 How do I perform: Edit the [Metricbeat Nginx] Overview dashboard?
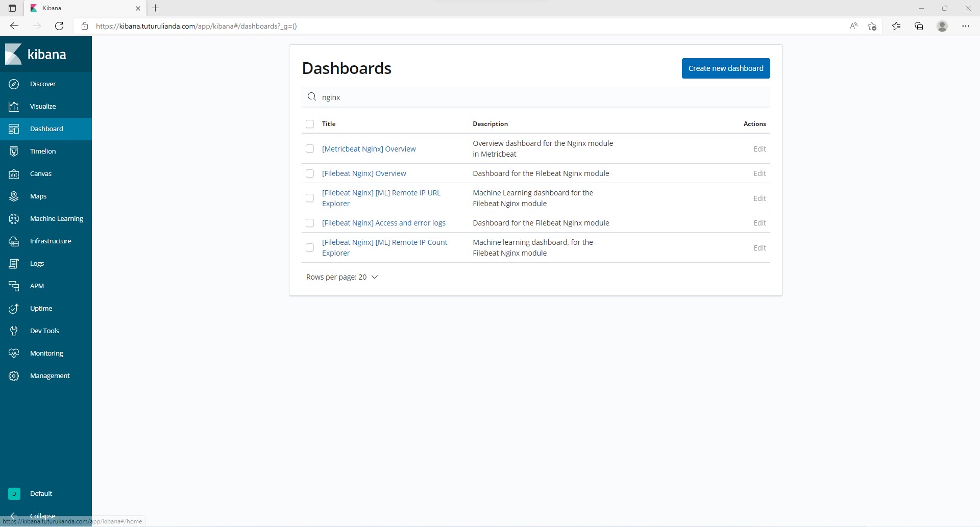pyautogui.click(x=759, y=149)
